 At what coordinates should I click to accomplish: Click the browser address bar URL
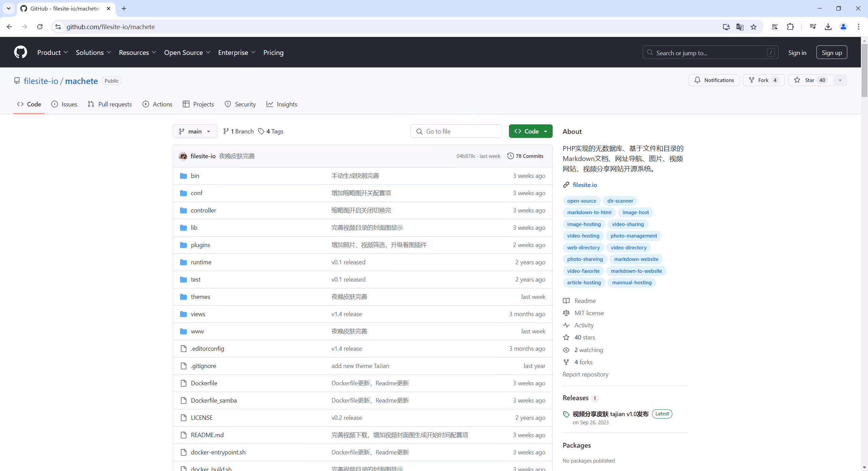pos(111,27)
